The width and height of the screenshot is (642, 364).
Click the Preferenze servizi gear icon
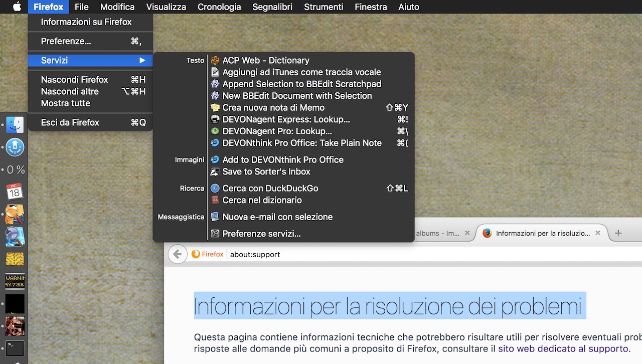click(x=215, y=234)
